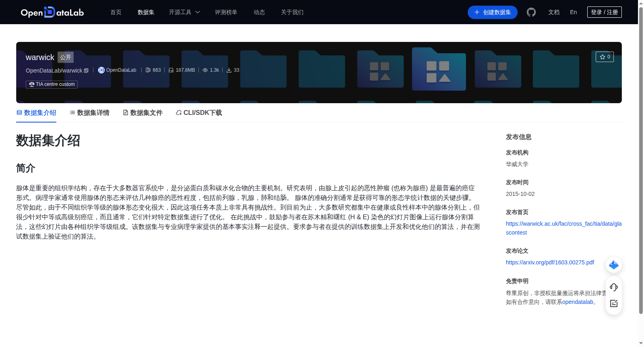Click the warwick dataset title
The width and height of the screenshot is (644, 347).
40,57
